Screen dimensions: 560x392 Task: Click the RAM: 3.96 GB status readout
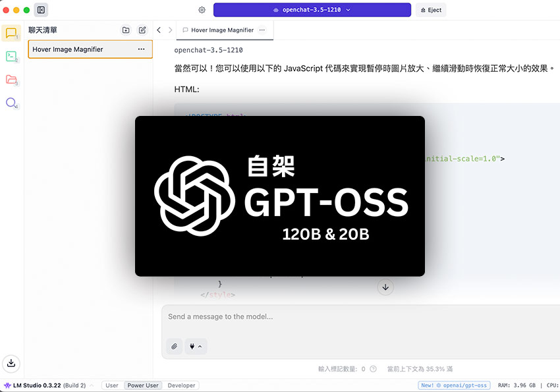pos(517,385)
